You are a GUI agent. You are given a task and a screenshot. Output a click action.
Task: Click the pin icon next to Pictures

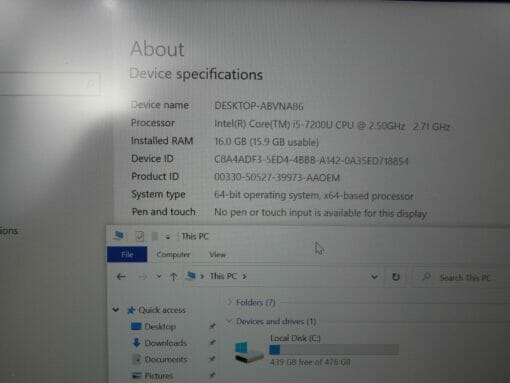click(x=212, y=375)
